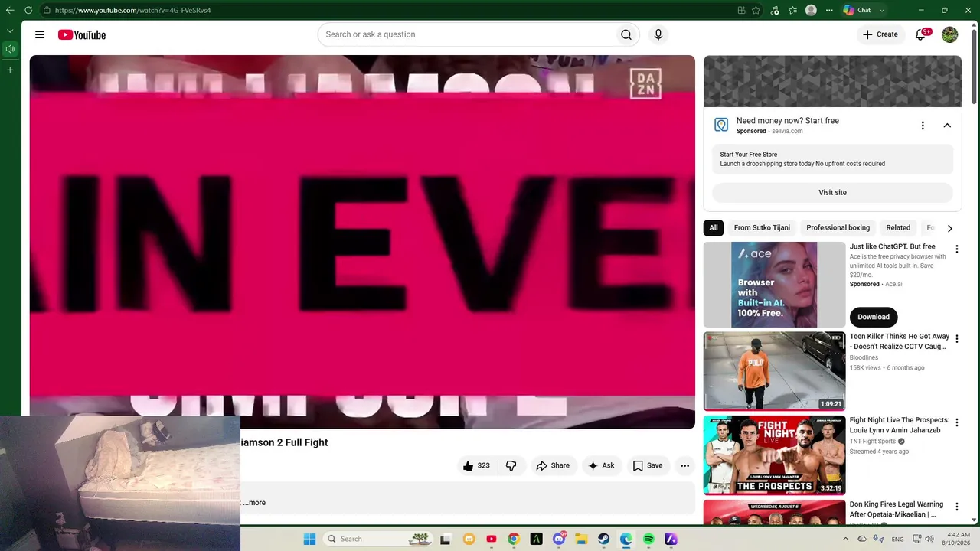Start voice search with the microphone
This screenshot has width=980, height=551.
tap(658, 34)
